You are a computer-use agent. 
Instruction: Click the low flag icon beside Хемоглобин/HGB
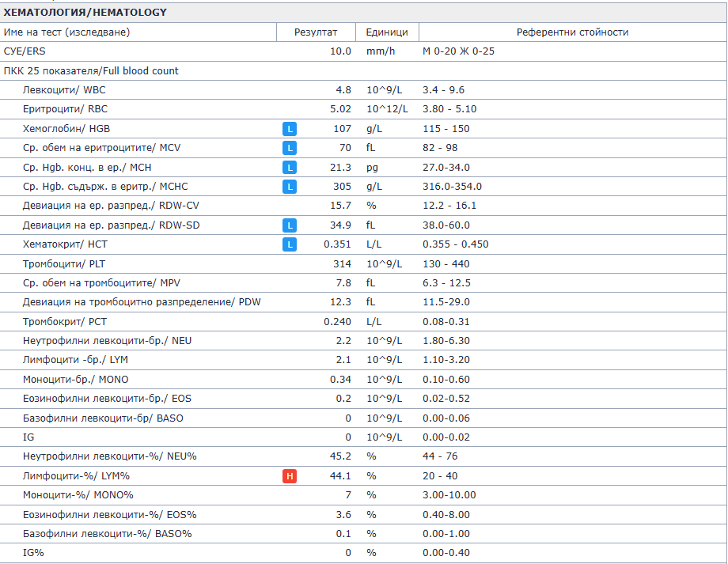tap(290, 129)
